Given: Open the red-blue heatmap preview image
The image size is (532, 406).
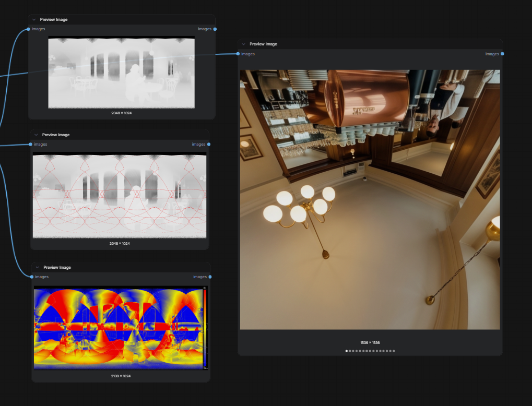Looking at the screenshot, I should coord(121,328).
